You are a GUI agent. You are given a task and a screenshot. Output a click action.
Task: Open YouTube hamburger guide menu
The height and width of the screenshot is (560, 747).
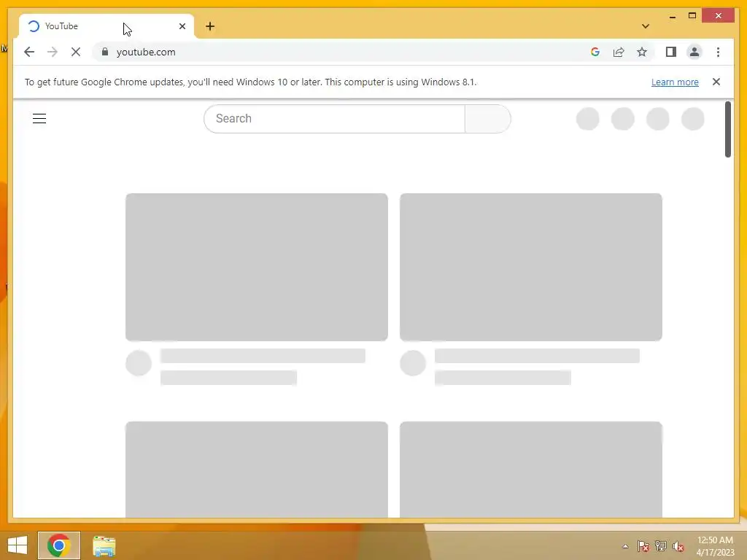click(x=39, y=119)
